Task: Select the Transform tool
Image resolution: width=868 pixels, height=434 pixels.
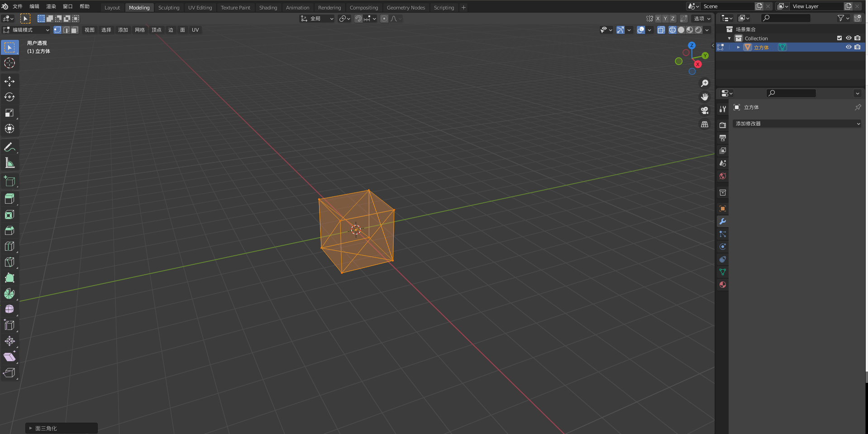Action: coord(10,129)
